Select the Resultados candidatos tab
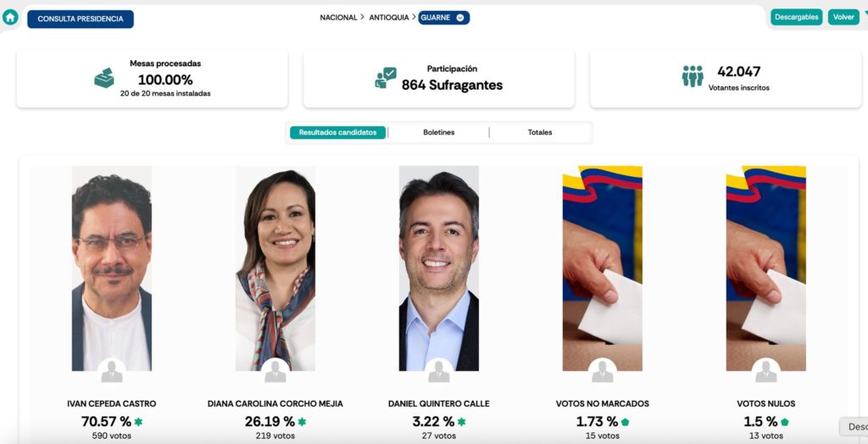 click(x=337, y=132)
